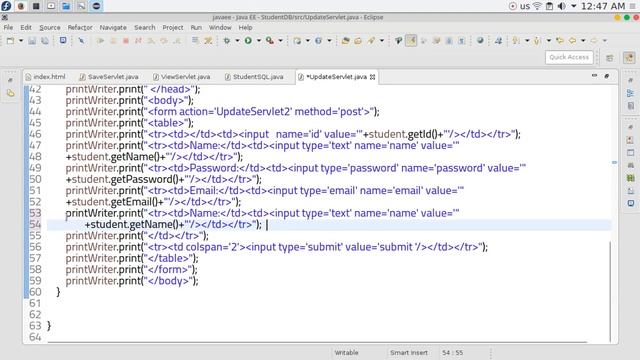640x360 pixels.
Task: Open the New wizard toolbar icon
Action: [x=11, y=40]
